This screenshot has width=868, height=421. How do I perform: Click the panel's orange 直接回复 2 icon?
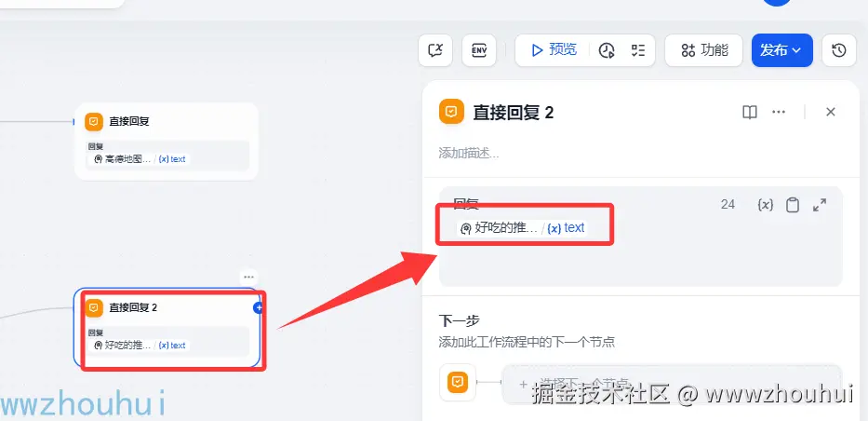(451, 112)
